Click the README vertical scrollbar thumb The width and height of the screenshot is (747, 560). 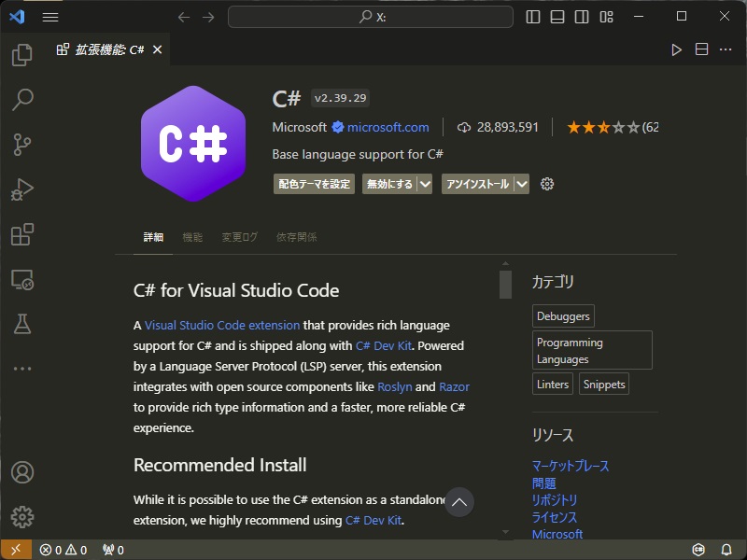pos(505,285)
